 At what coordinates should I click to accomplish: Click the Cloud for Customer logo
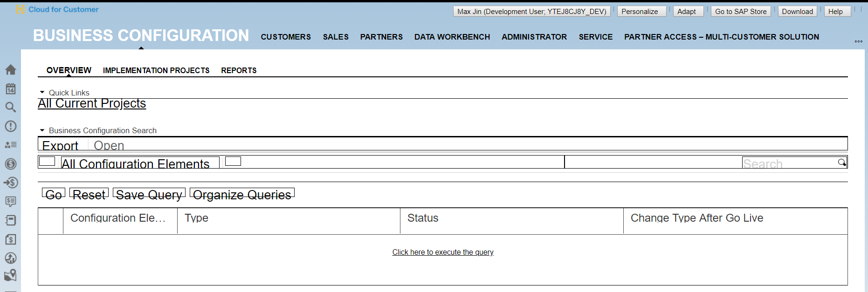point(57,9)
